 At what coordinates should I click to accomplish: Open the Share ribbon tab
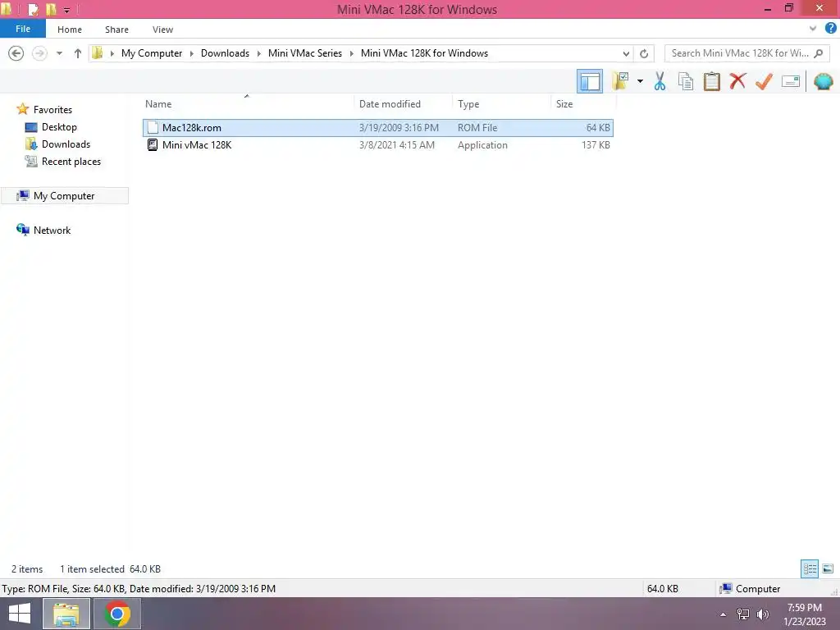click(x=116, y=30)
